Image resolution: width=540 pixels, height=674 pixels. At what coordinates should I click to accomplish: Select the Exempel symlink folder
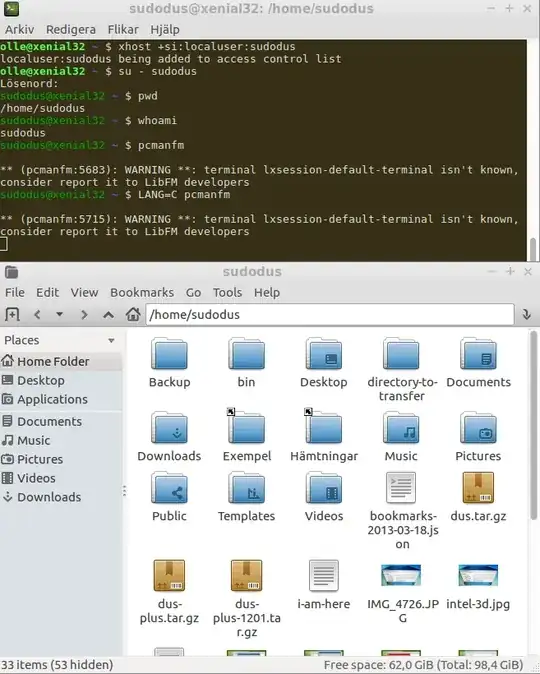coord(247,435)
